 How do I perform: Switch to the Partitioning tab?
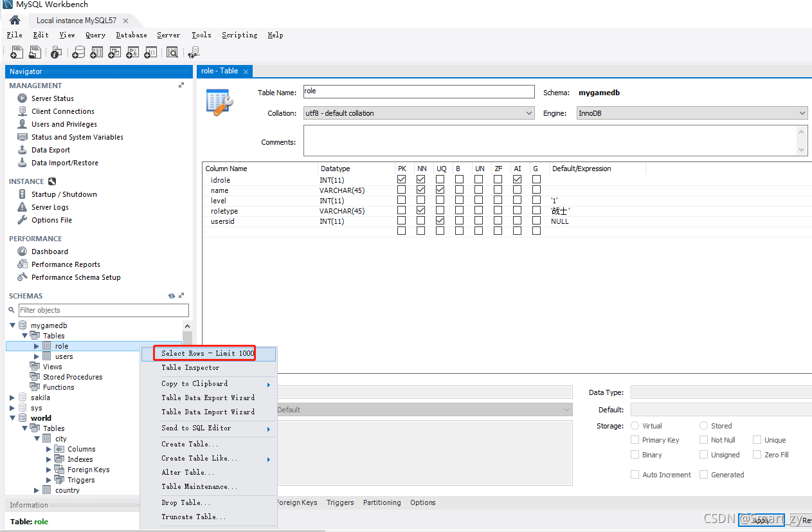point(382,502)
